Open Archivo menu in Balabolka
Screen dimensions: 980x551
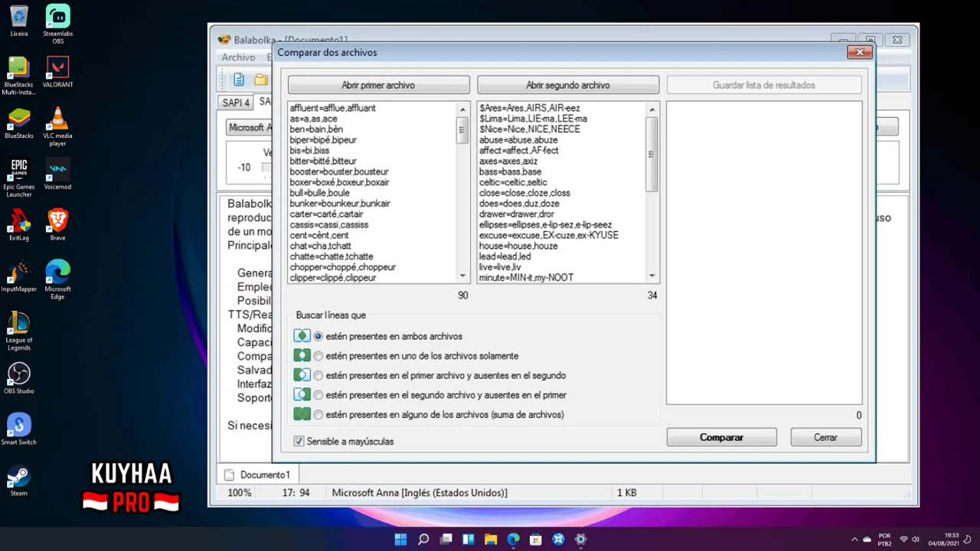(238, 57)
